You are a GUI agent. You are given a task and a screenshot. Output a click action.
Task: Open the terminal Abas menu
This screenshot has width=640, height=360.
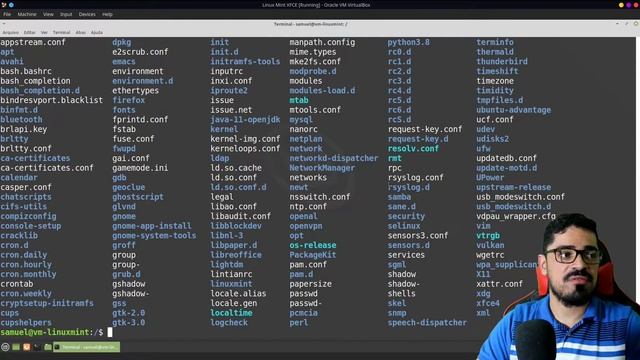(81, 32)
